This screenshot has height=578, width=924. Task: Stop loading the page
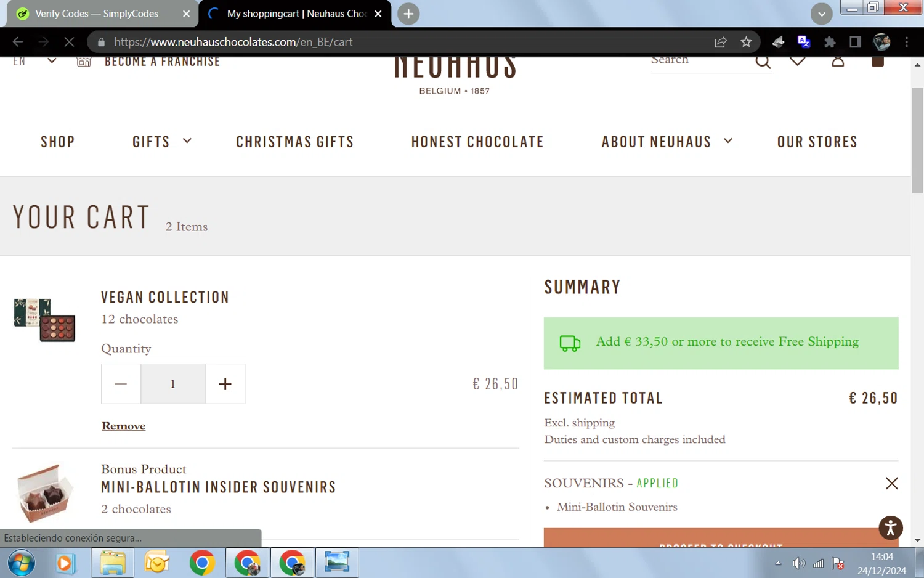click(69, 42)
